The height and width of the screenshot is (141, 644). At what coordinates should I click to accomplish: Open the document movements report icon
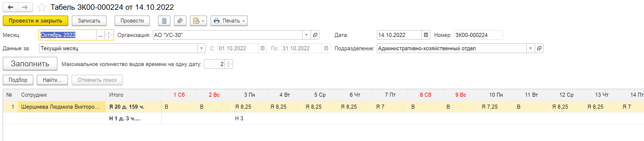[x=164, y=21]
